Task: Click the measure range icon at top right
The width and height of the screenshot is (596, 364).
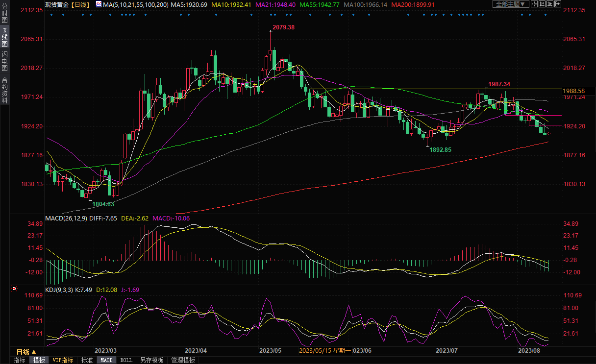Action: pos(542,4)
